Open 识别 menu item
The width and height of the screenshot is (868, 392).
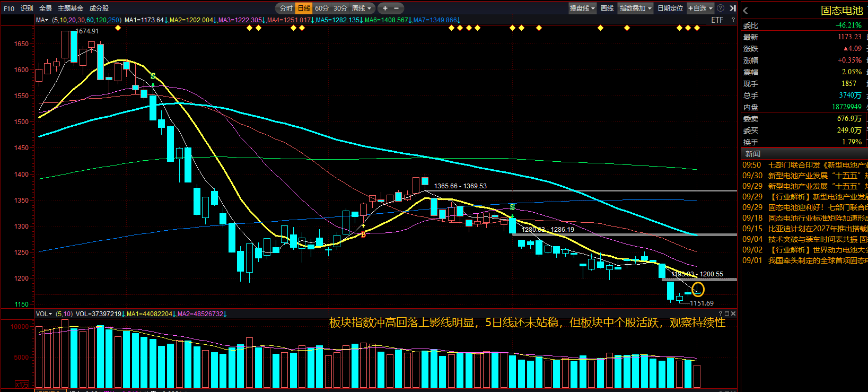click(x=27, y=8)
